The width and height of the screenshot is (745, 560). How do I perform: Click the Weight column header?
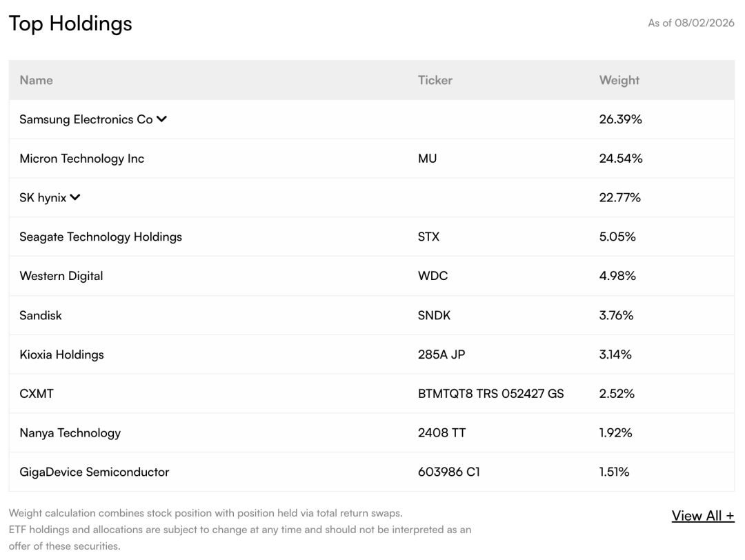pos(619,80)
